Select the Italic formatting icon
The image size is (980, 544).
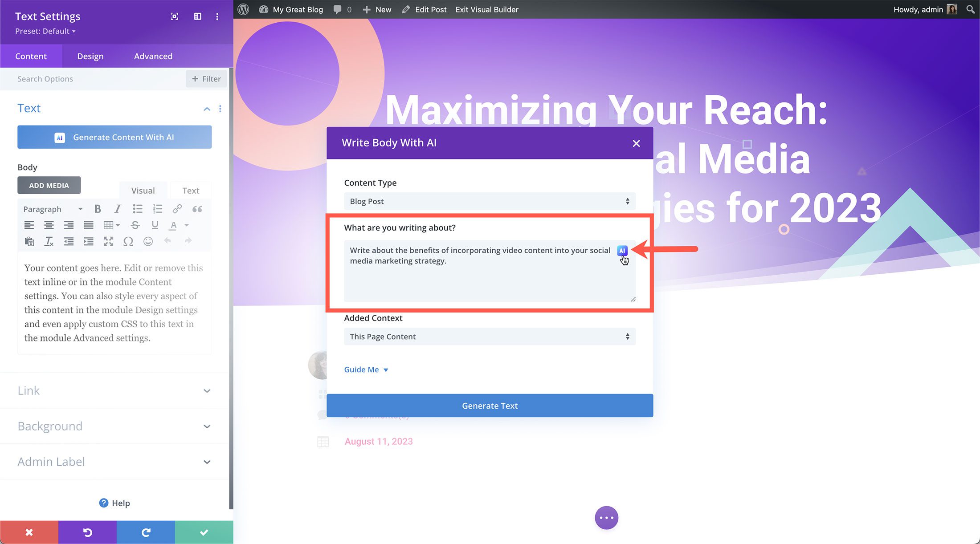pos(118,209)
